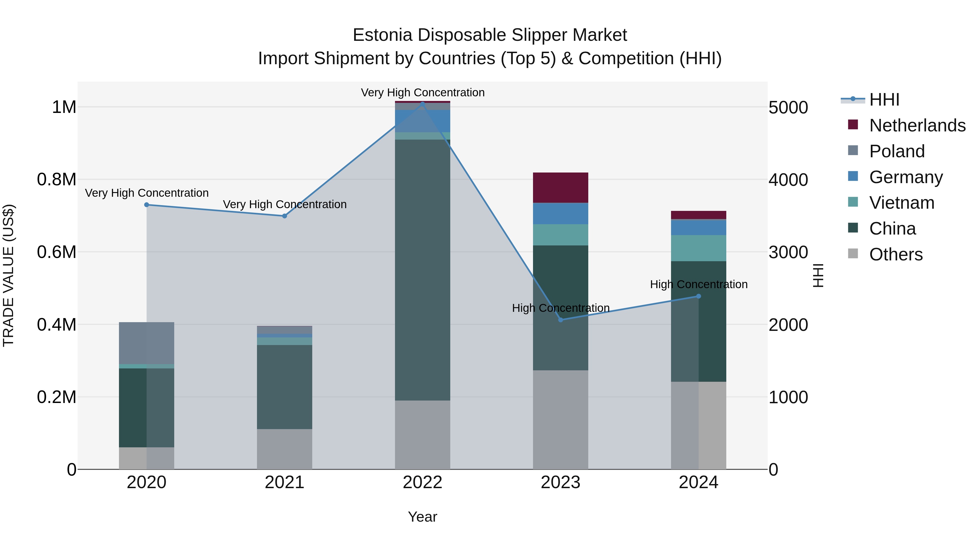Click the 'Import Shipment by Countries' subtitle
Screen dimensions: 980x551
click(490, 59)
